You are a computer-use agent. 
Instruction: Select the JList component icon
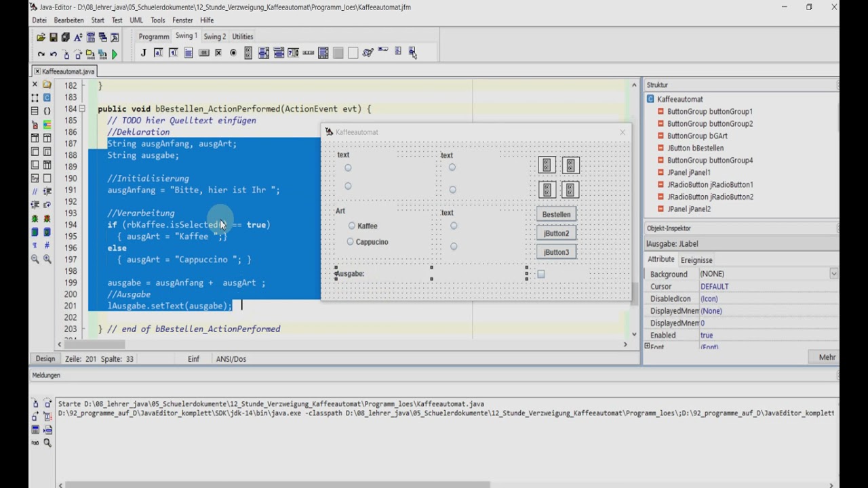click(x=263, y=53)
